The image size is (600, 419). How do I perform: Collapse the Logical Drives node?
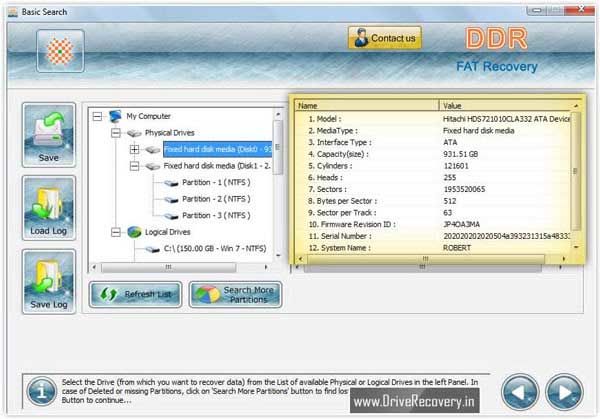pos(116,232)
